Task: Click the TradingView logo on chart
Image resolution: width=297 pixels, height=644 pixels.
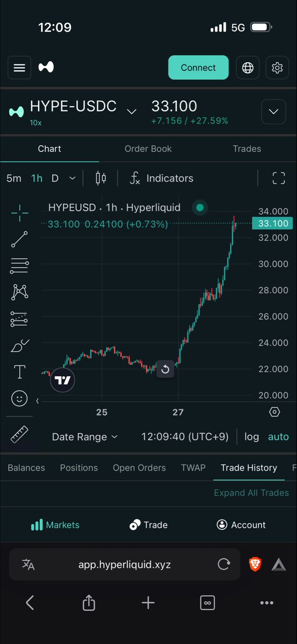Action: point(63,380)
